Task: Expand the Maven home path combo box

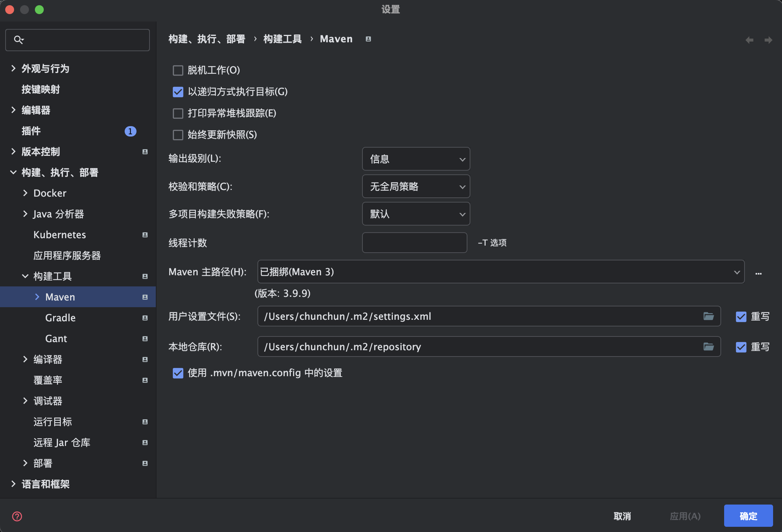Action: tap(736, 272)
